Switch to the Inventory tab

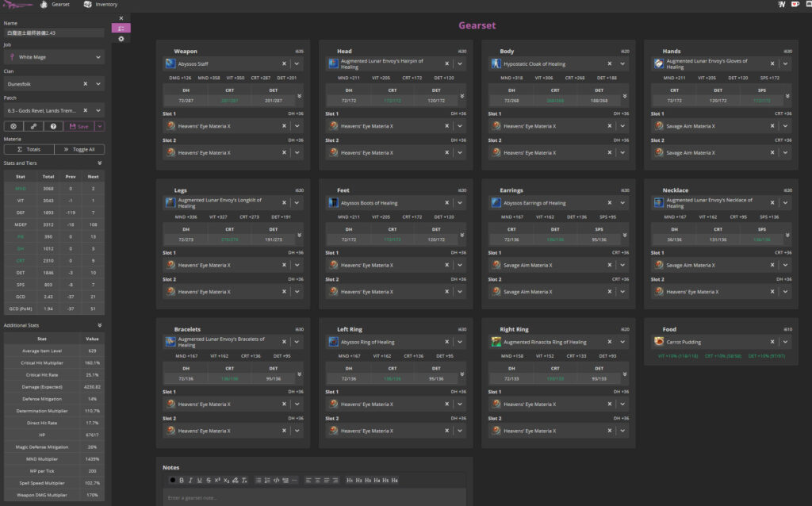click(x=100, y=5)
